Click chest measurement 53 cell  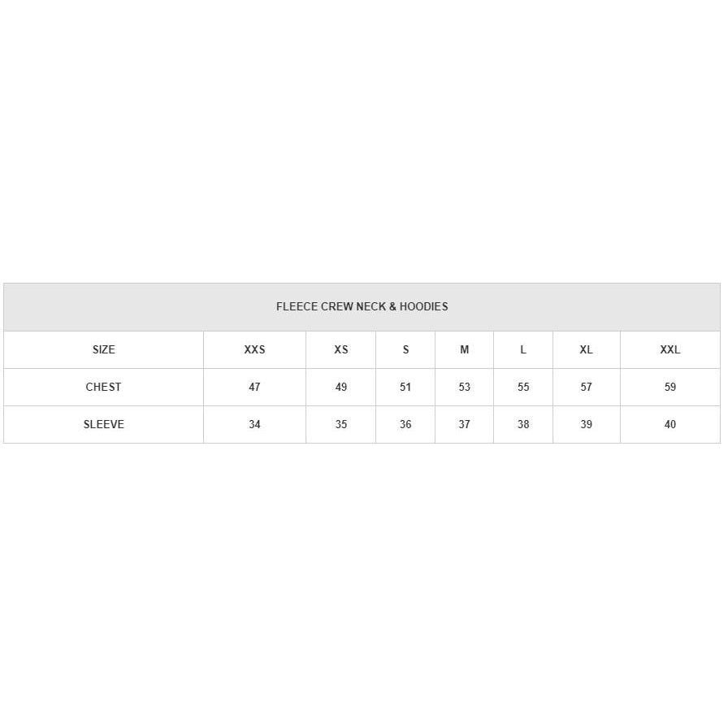coord(464,388)
